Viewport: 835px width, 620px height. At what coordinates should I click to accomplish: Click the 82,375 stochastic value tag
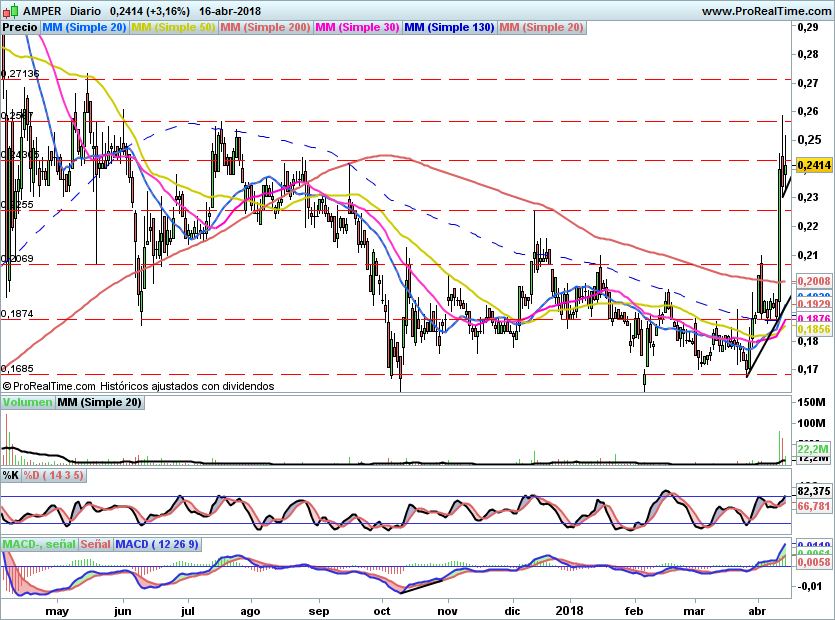(813, 491)
